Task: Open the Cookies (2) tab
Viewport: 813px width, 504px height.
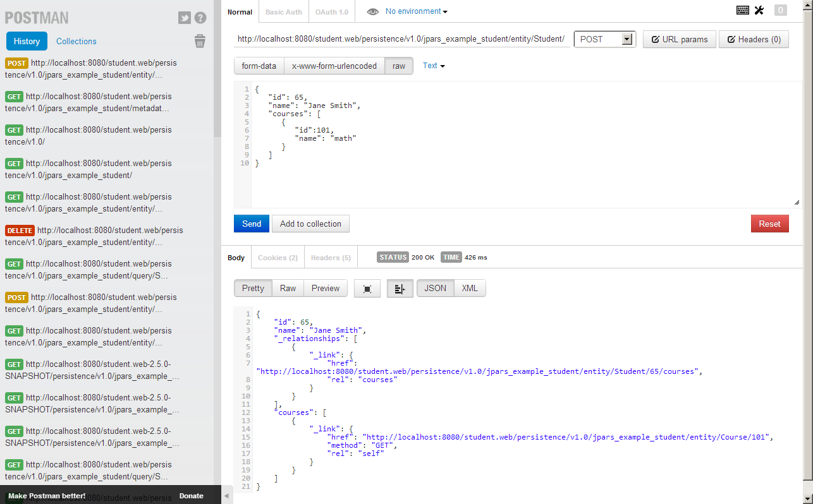Action: pyautogui.click(x=278, y=258)
